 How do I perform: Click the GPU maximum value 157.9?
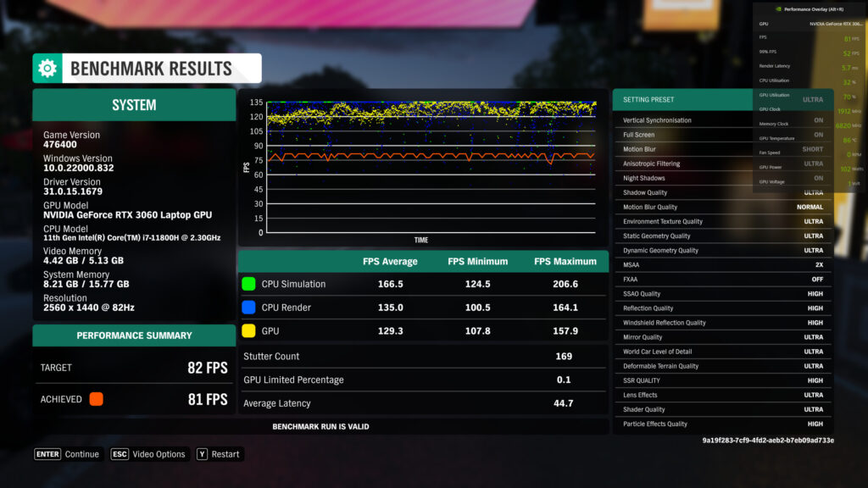click(565, 331)
